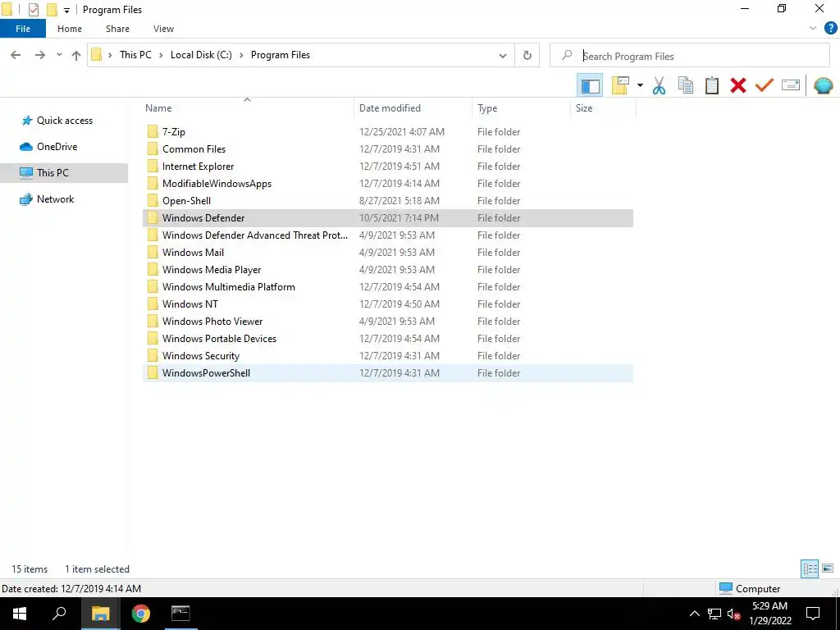The image size is (840, 630).
Task: Select the WindowsPowerShell folder
Action: (388, 373)
